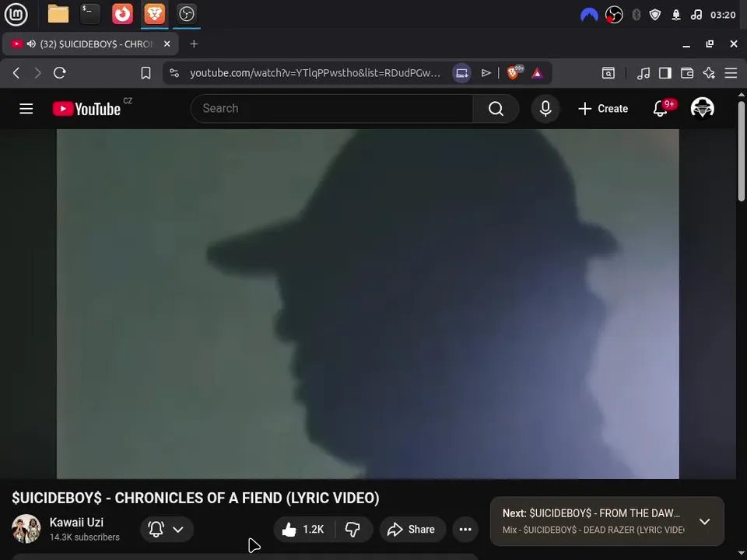The image size is (747, 560).
Task: Go back to the previous page
Action: (16, 73)
